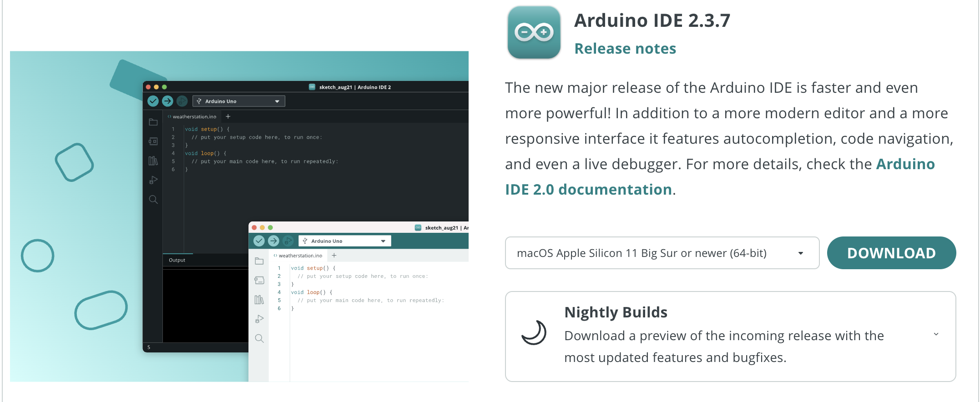Select weatherstation.ino tab in dark IDE
The height and width of the screenshot is (402, 980).
point(192,117)
